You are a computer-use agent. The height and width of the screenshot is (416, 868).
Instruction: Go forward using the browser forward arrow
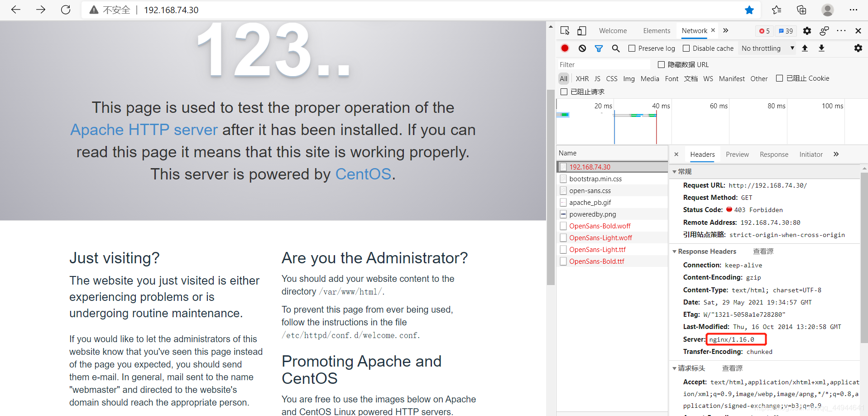coord(41,10)
